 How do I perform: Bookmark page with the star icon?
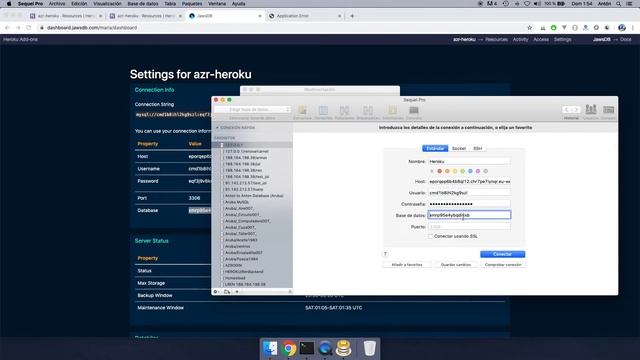[530, 28]
